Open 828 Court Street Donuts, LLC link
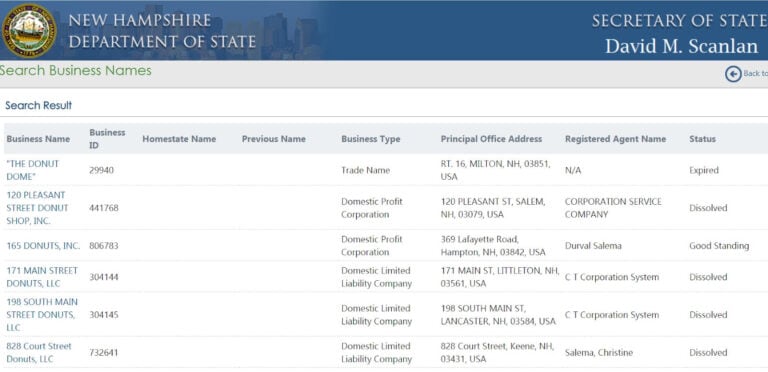768x372 pixels. click(x=39, y=352)
